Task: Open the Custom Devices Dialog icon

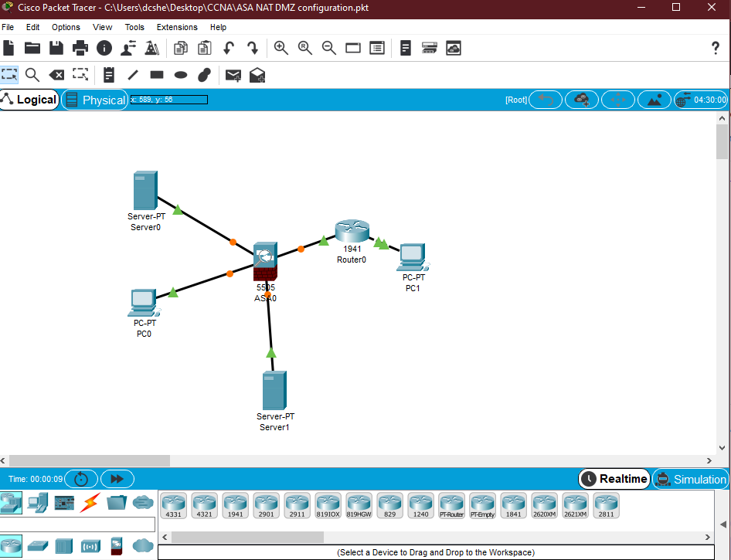Action: pyautogui.click(x=376, y=48)
